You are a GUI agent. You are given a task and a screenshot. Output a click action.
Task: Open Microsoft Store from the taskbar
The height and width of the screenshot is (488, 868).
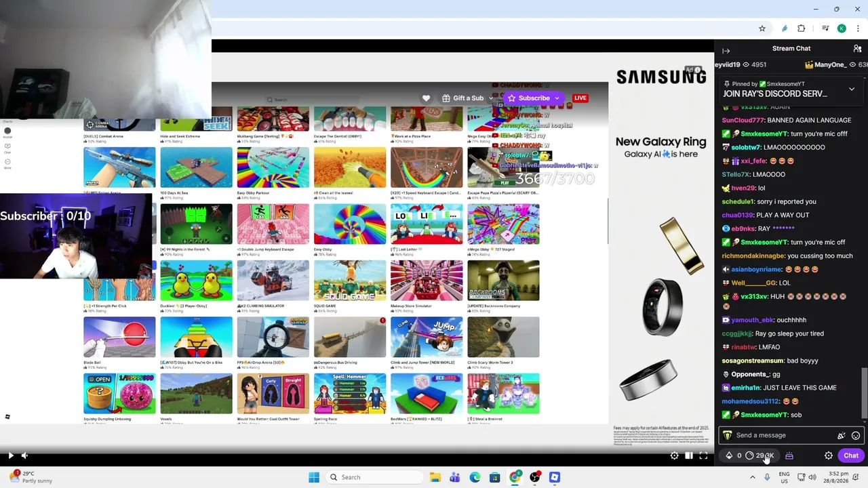tap(494, 477)
